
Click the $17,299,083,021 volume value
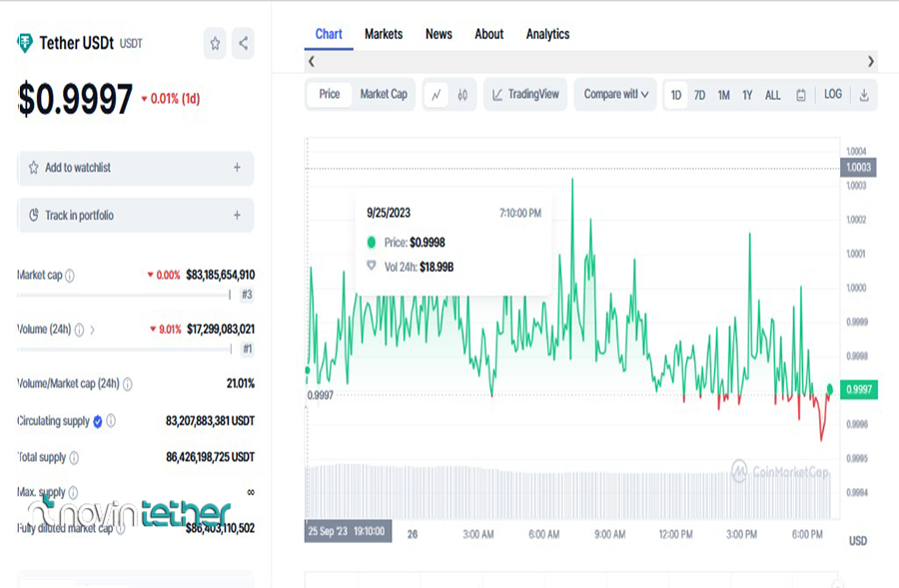pos(221,329)
